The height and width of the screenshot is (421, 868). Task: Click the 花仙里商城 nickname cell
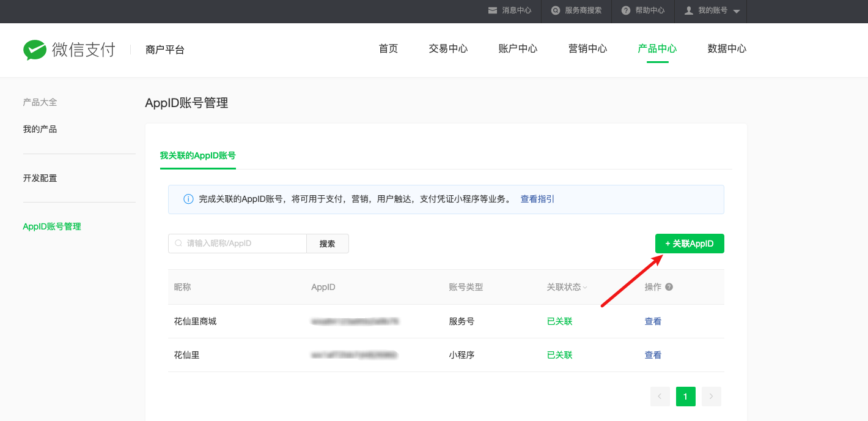(196, 321)
